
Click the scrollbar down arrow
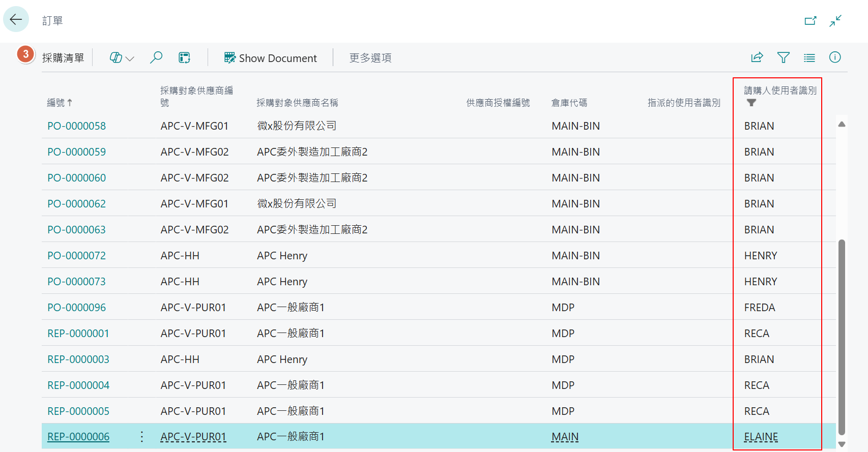pyautogui.click(x=842, y=444)
